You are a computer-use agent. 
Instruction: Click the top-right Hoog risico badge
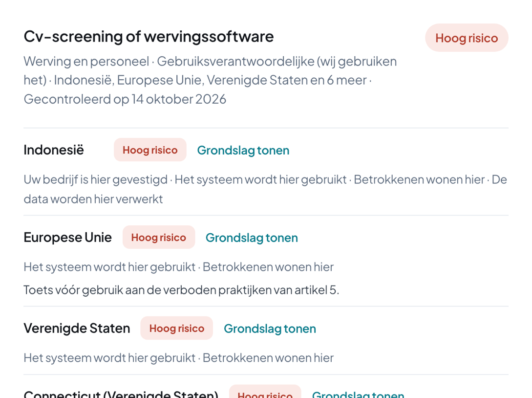[x=467, y=38]
